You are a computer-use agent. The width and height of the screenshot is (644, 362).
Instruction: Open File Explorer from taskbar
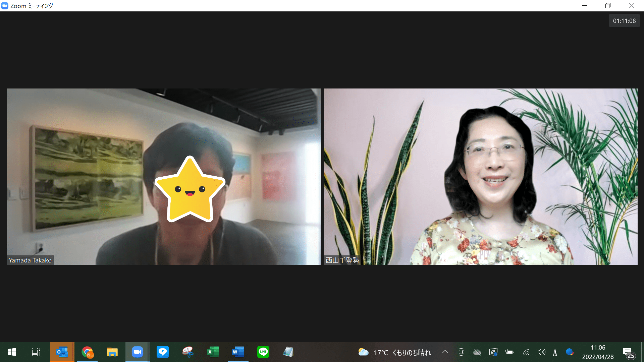(x=112, y=352)
